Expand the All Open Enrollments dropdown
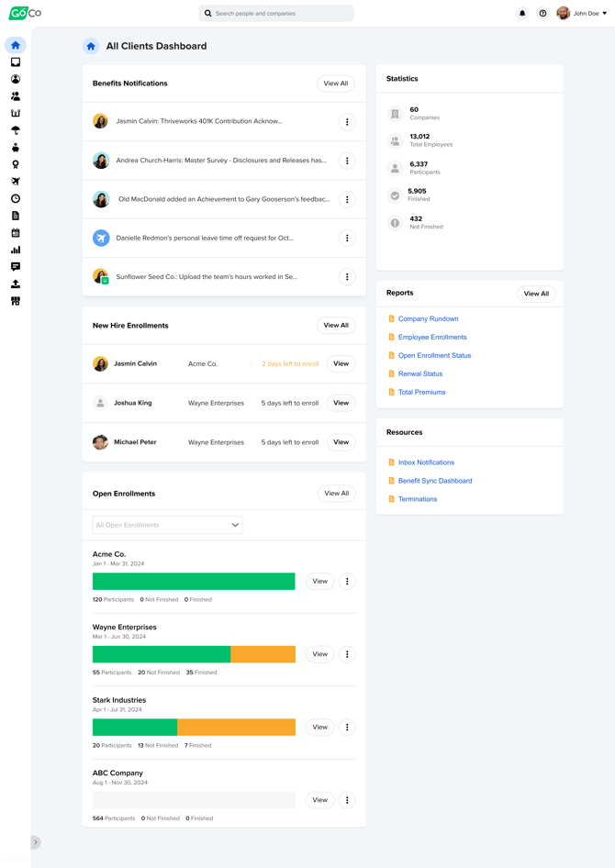Viewport: 615px width, 868px height. [x=167, y=525]
